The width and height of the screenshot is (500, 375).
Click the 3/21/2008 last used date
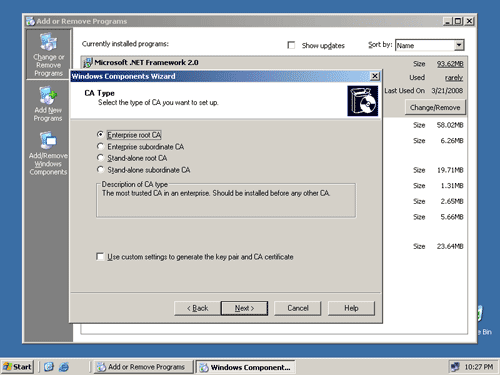[447, 91]
